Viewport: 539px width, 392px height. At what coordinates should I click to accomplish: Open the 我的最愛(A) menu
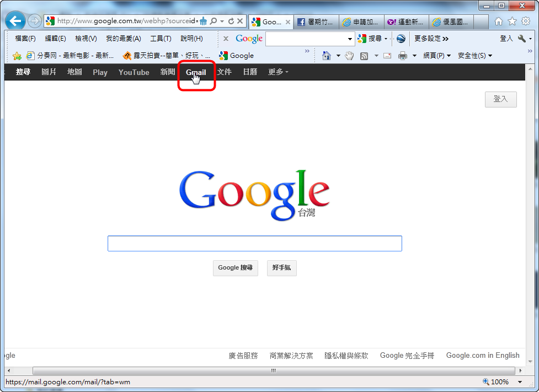pyautogui.click(x=124, y=39)
